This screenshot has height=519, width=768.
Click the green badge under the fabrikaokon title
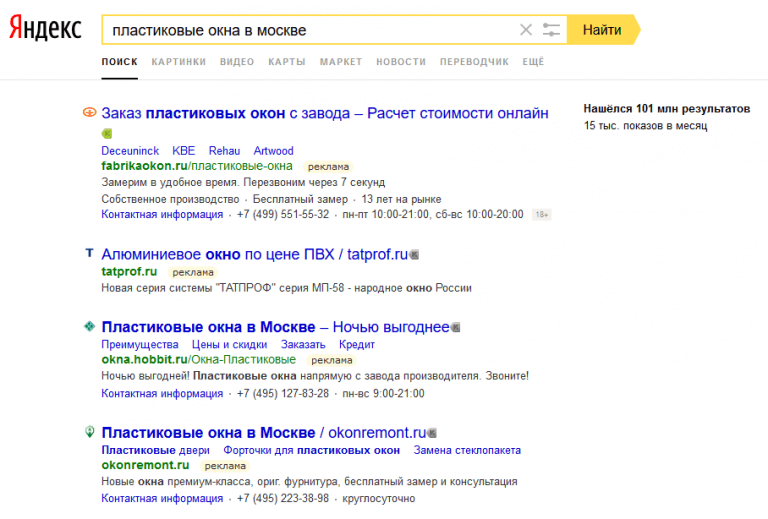[107, 133]
